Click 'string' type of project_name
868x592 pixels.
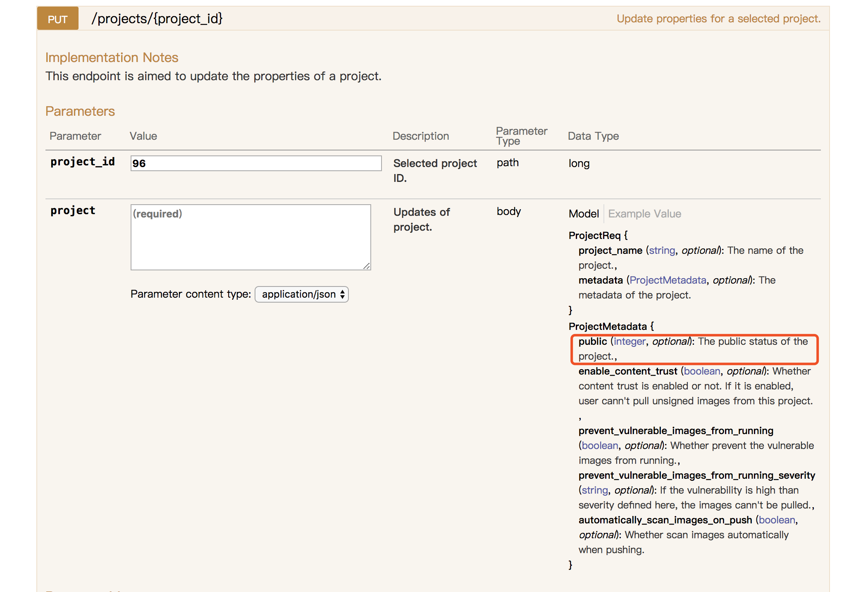tap(662, 251)
